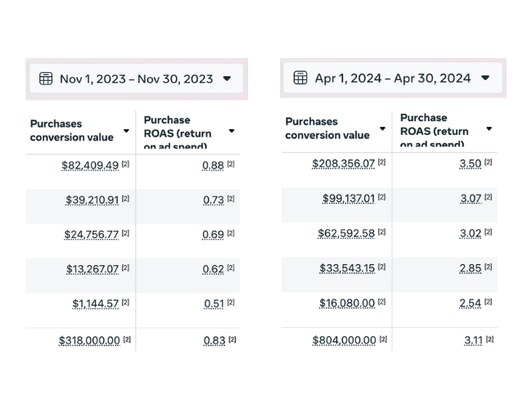Click the $82,409.49 conversion value
Screen dimensions: 532x409
click(90, 165)
